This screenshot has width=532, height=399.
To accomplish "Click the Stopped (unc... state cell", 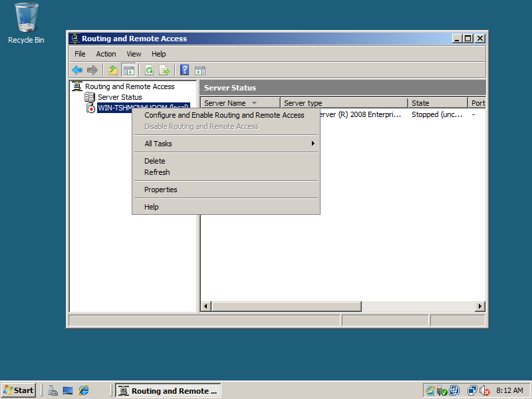I will 437,114.
